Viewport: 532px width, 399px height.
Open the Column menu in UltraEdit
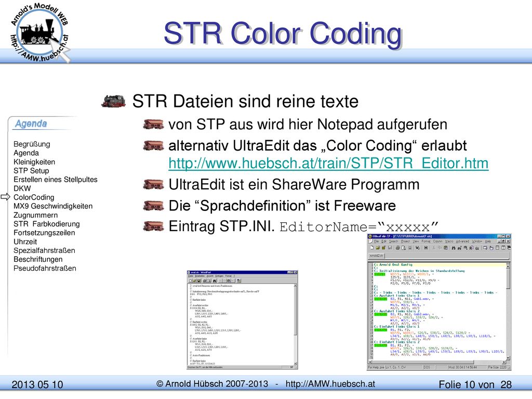pyautogui.click(x=437, y=241)
